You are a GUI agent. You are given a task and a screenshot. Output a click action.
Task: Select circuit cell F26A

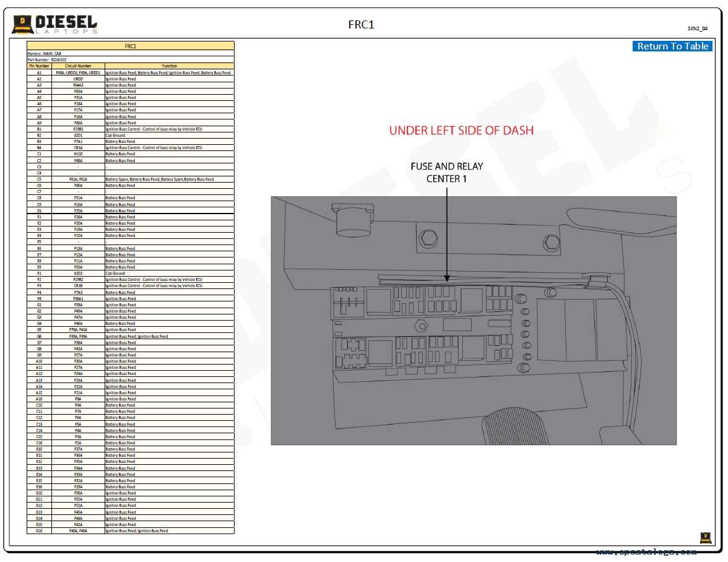(x=78, y=217)
